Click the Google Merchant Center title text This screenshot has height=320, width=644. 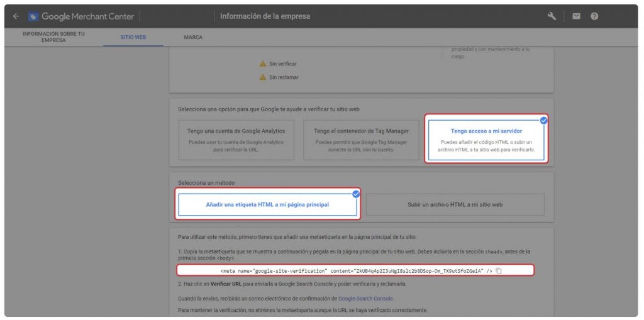[87, 16]
